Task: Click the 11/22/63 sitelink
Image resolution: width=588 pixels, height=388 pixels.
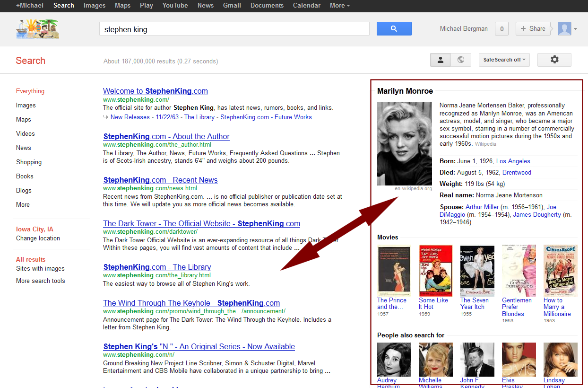Action: (167, 117)
